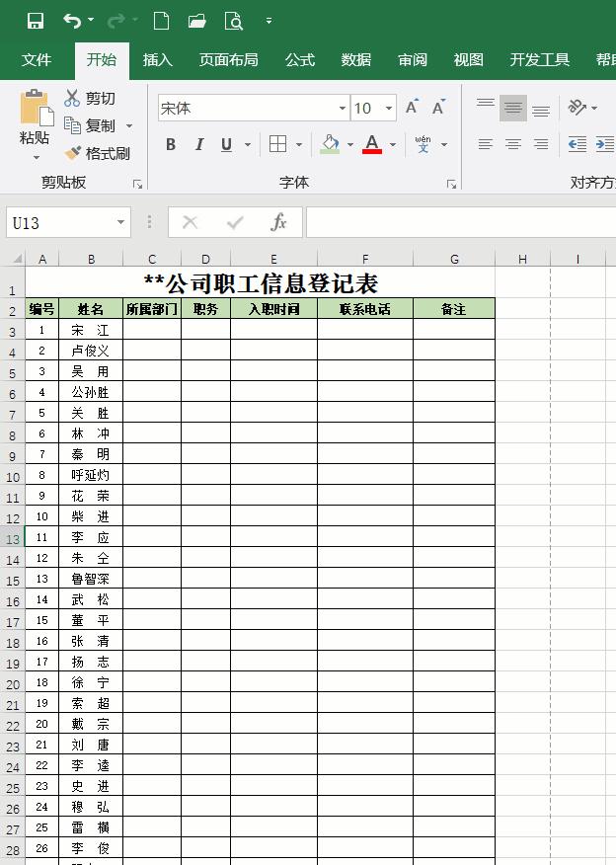Expand borders dropdown arrow

tap(299, 144)
